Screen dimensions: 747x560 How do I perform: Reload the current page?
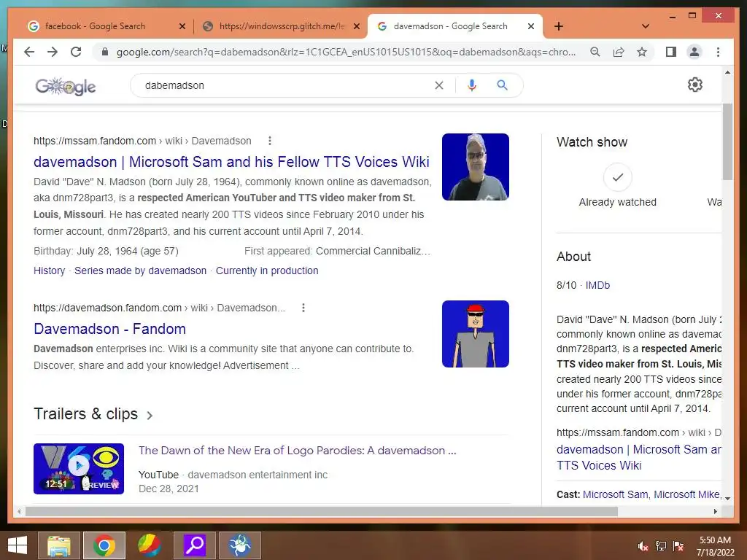pos(76,52)
